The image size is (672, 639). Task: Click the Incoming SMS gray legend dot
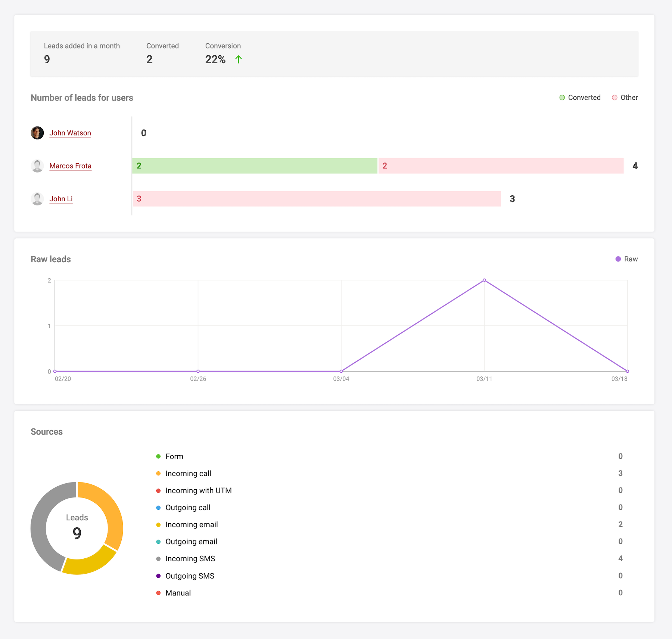pos(158,559)
